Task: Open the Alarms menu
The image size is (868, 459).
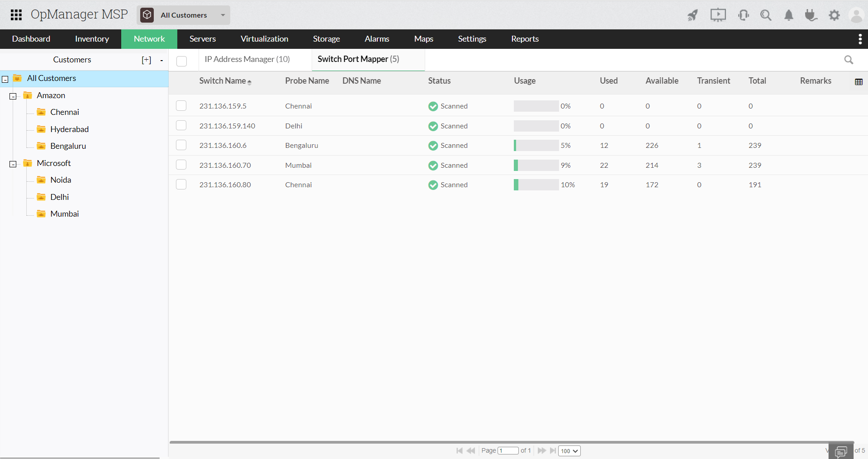Action: pyautogui.click(x=376, y=39)
